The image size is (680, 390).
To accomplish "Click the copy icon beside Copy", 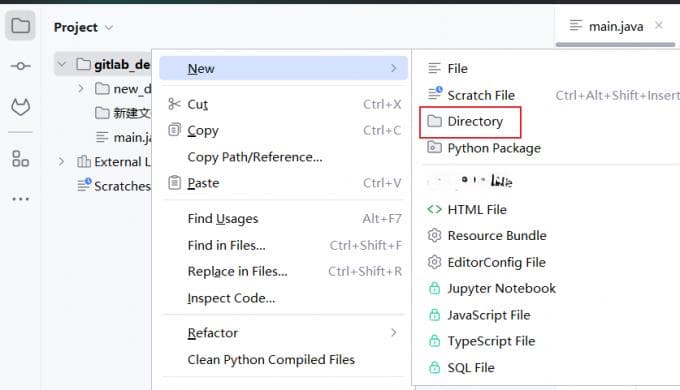I will [174, 130].
